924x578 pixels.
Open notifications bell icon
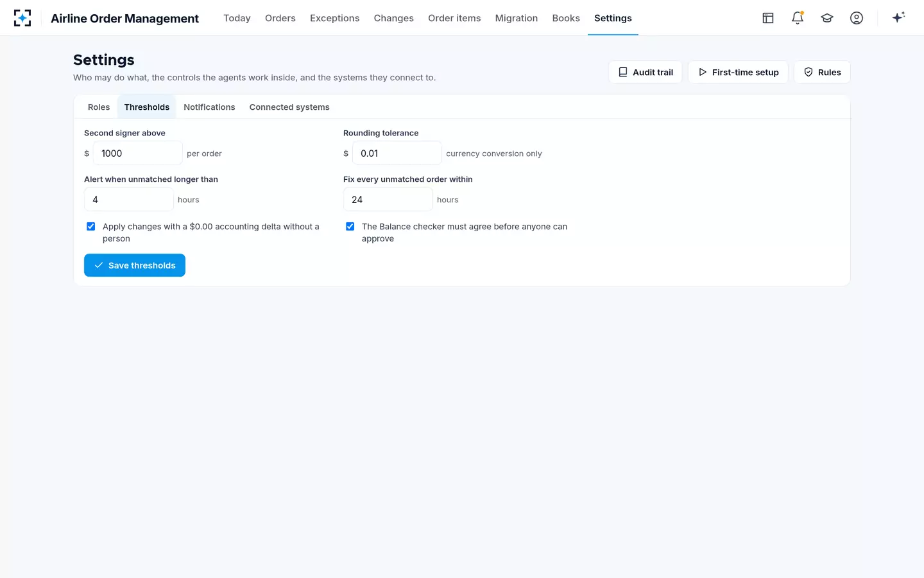click(x=798, y=18)
